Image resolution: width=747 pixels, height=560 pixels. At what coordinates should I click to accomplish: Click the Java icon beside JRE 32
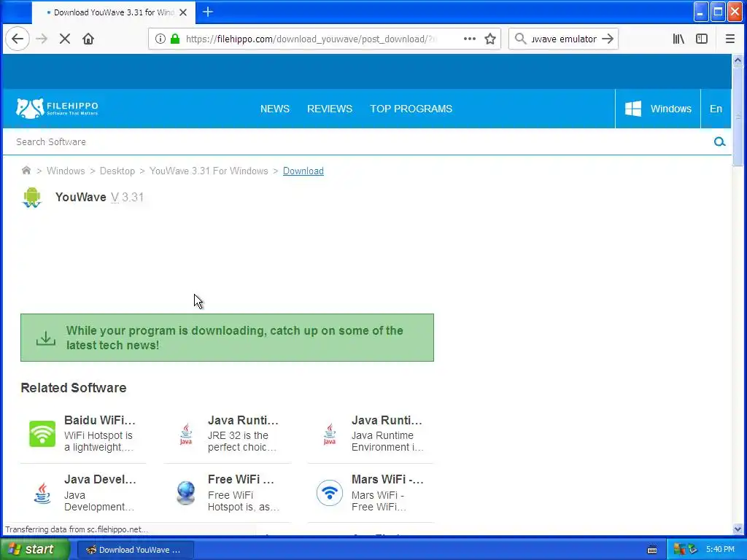click(186, 434)
